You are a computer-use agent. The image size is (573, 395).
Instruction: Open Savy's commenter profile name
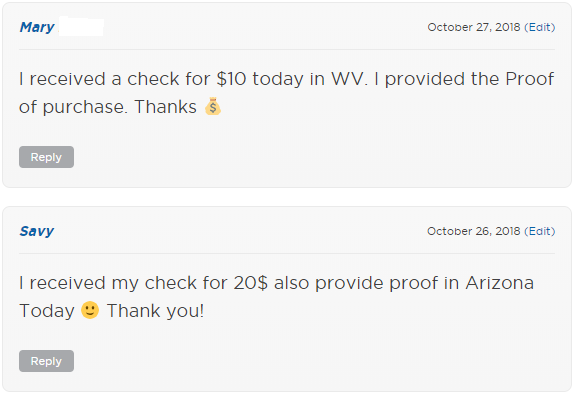pos(37,231)
